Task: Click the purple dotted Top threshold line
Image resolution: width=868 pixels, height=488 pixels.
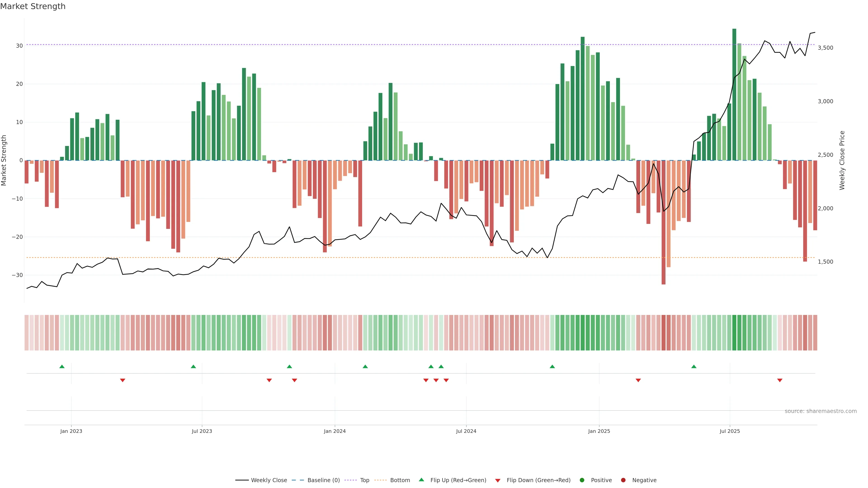Action: 337,45
